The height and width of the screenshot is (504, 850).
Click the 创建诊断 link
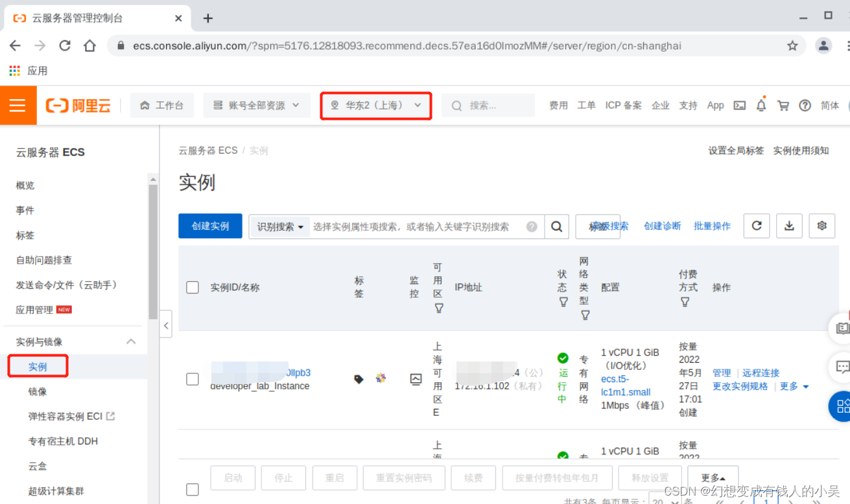(662, 226)
